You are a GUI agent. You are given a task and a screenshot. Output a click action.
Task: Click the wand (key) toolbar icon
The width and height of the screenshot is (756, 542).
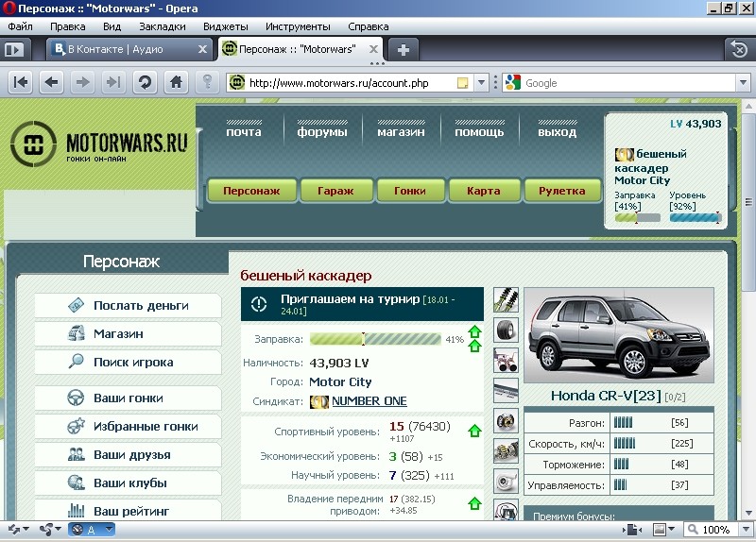207,82
